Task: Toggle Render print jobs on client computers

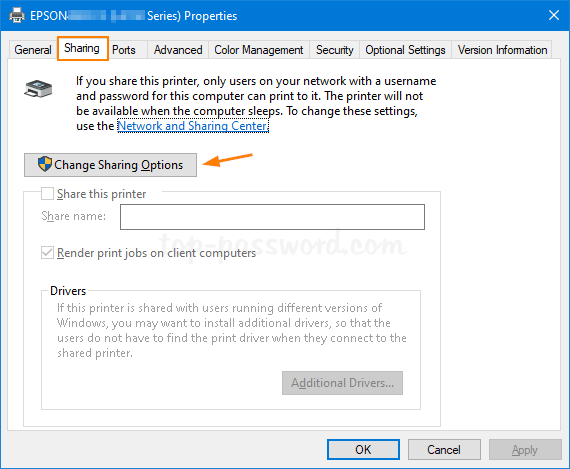Action: (47, 253)
